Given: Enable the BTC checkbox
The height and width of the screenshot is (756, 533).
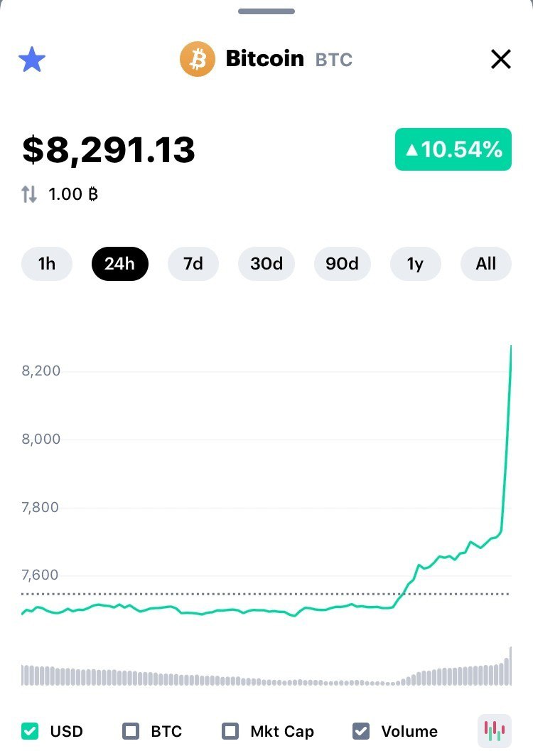Looking at the screenshot, I should 131,731.
